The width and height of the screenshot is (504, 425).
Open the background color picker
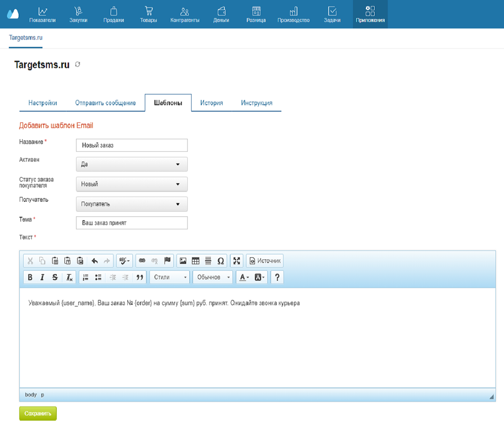point(259,277)
